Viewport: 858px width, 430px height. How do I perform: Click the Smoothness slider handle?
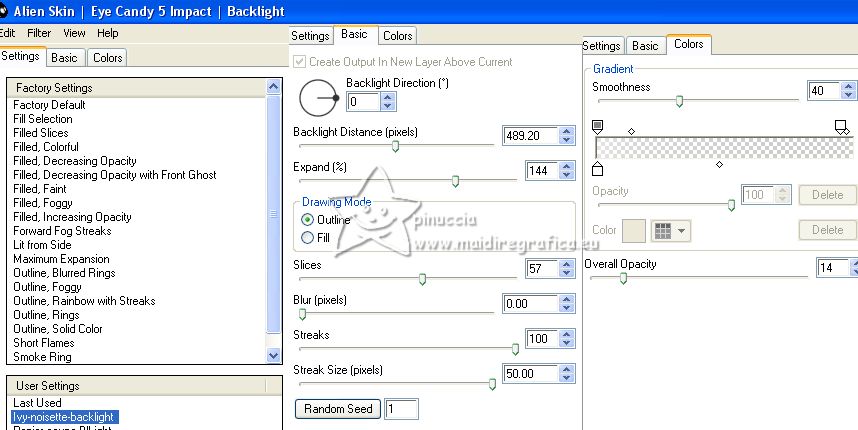coord(679,101)
